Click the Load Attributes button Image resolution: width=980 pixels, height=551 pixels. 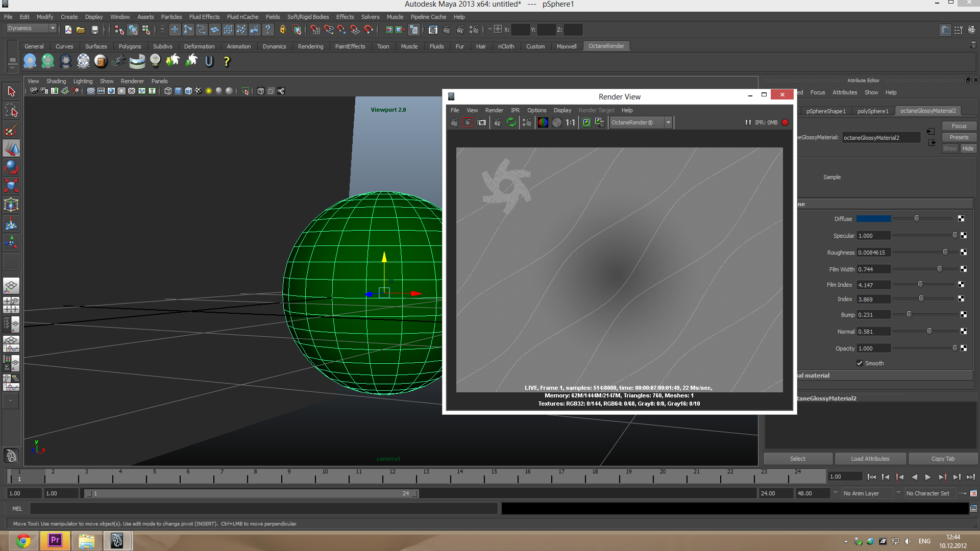[870, 459]
